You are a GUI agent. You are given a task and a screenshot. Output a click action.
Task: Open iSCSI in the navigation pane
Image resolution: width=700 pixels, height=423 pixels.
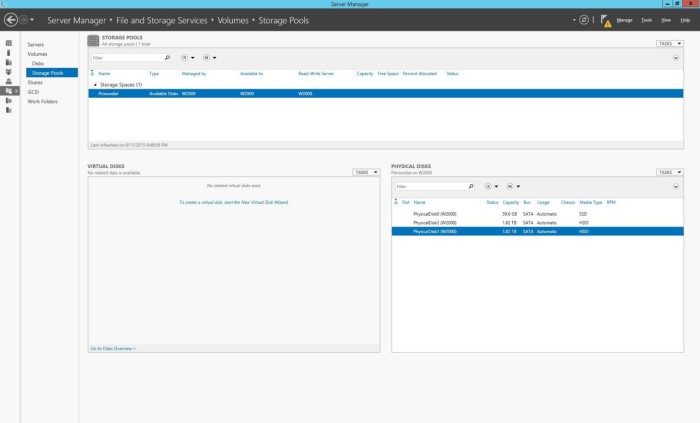[x=33, y=92]
